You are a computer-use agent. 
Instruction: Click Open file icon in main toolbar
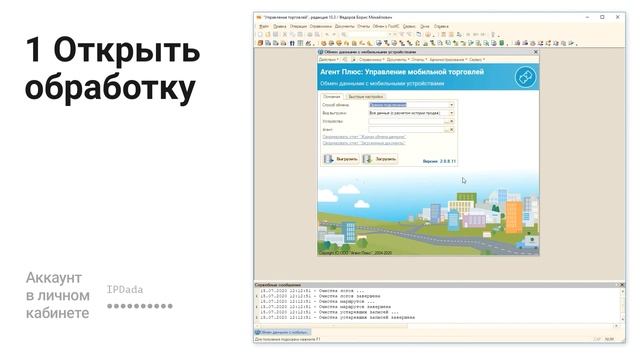point(268,35)
